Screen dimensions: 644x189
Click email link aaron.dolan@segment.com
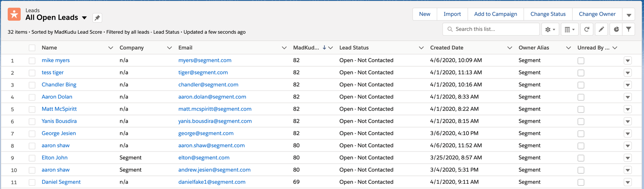click(212, 97)
